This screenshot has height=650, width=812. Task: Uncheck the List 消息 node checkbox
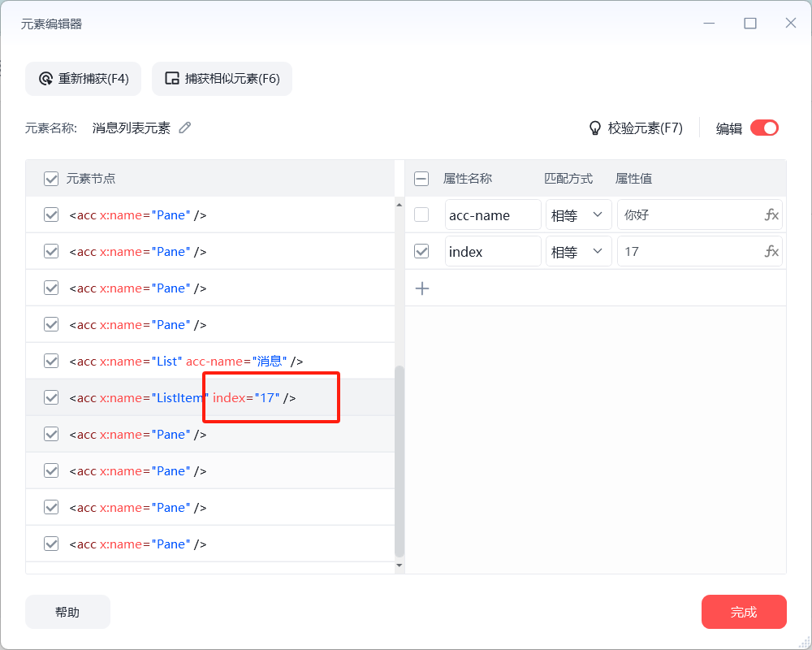point(51,361)
